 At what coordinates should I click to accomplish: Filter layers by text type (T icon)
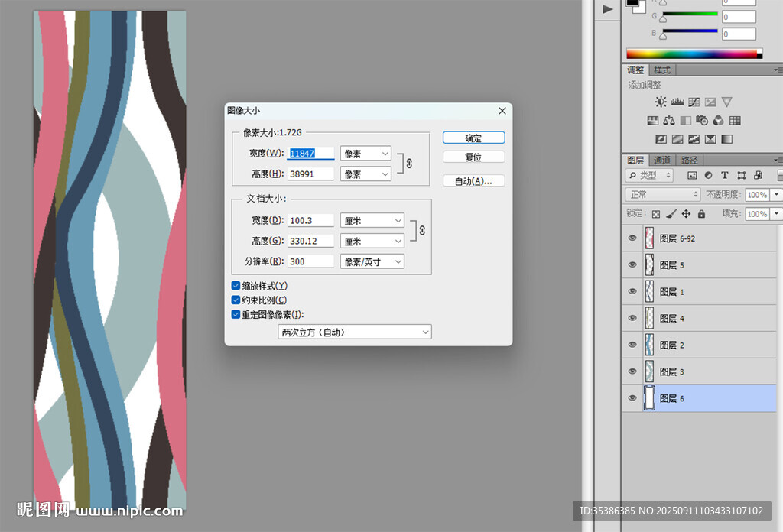click(724, 175)
